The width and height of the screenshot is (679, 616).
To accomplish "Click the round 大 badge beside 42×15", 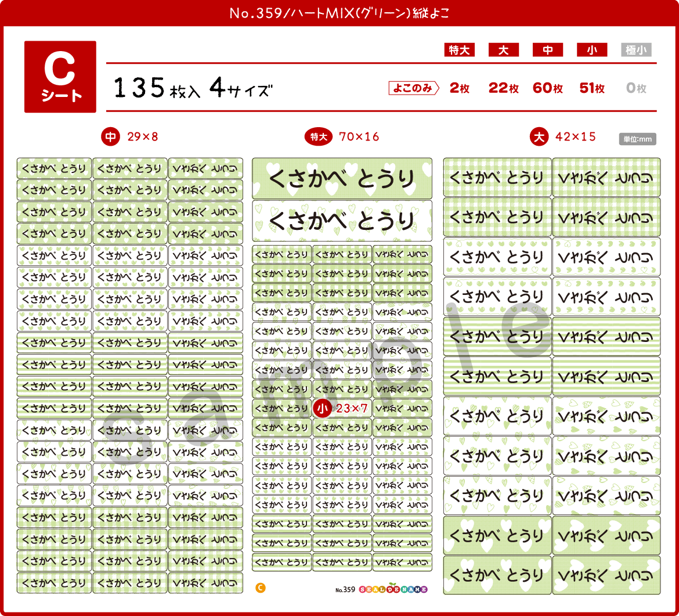I will [539, 137].
